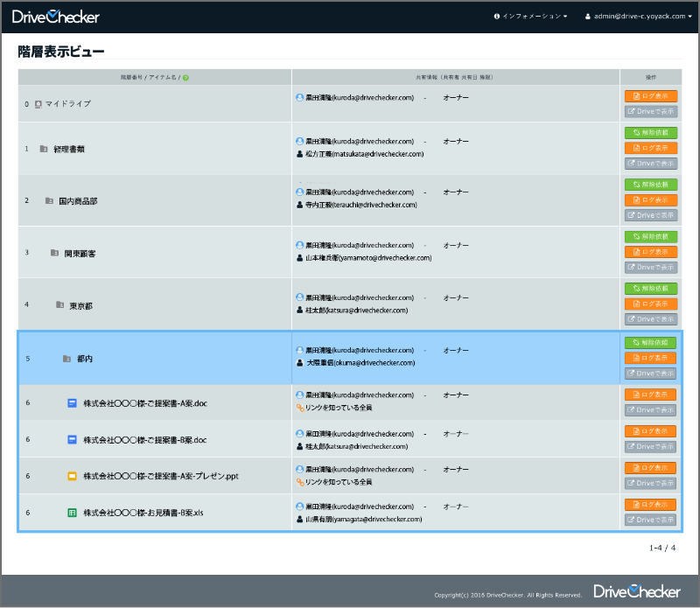Click the link icon in ご提案書-A案.doc sharing
The height and width of the screenshot is (608, 700).
click(300, 408)
